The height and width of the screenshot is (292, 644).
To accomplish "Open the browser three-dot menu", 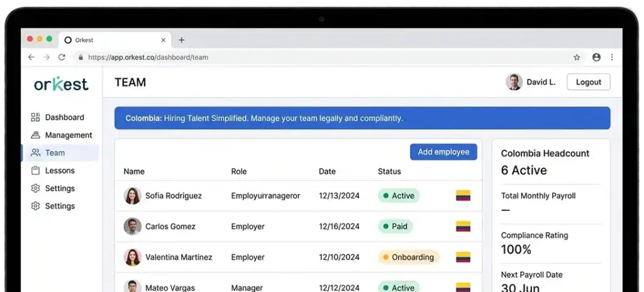I will click(x=612, y=57).
